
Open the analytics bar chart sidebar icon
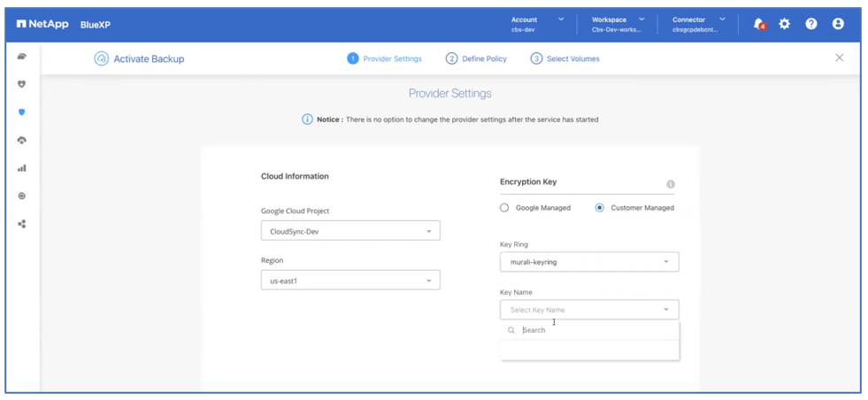coord(22,168)
